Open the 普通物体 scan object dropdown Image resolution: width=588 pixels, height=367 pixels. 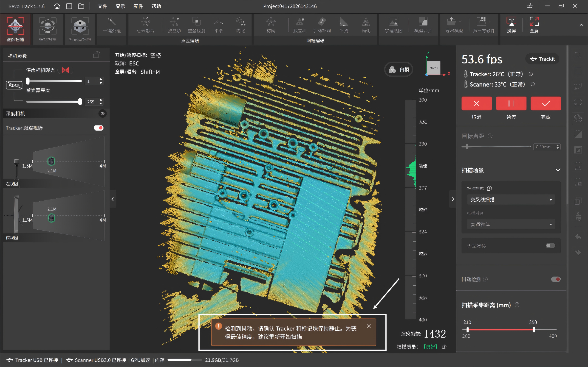pos(511,224)
